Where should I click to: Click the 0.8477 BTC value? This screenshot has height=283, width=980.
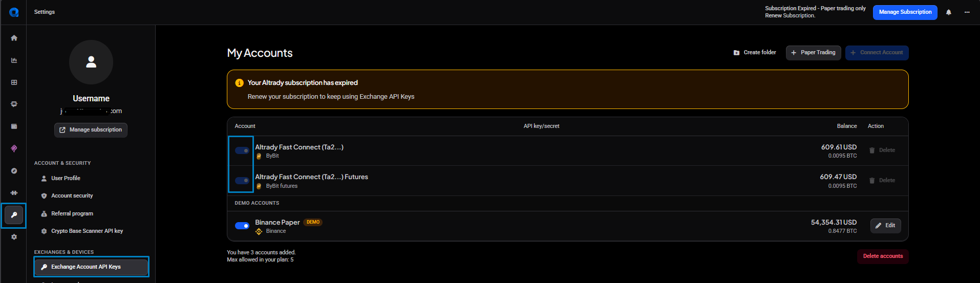pyautogui.click(x=842, y=231)
